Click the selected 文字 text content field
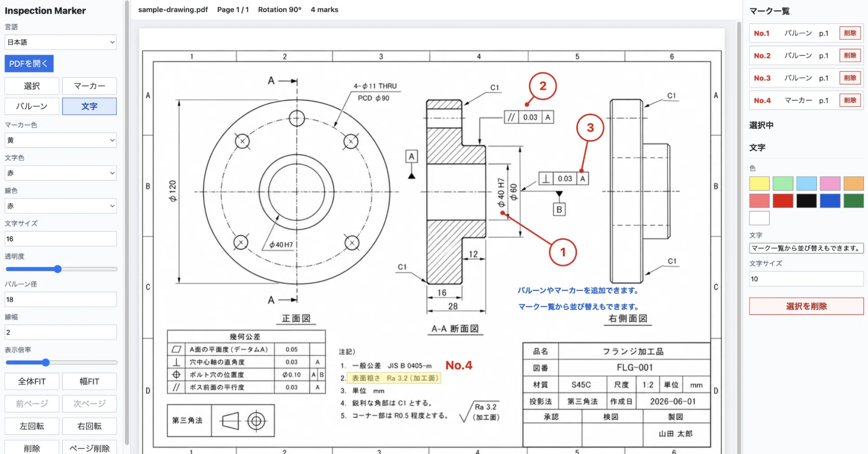The height and width of the screenshot is (454, 868). 806,248
